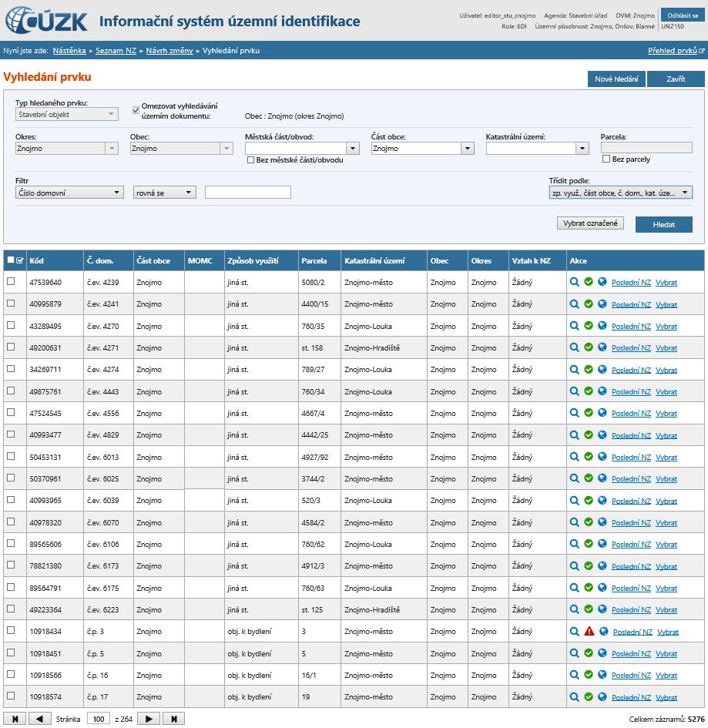The image size is (708, 728).
Task: Click magnifier icon in row 49223364
Action: click(x=574, y=609)
